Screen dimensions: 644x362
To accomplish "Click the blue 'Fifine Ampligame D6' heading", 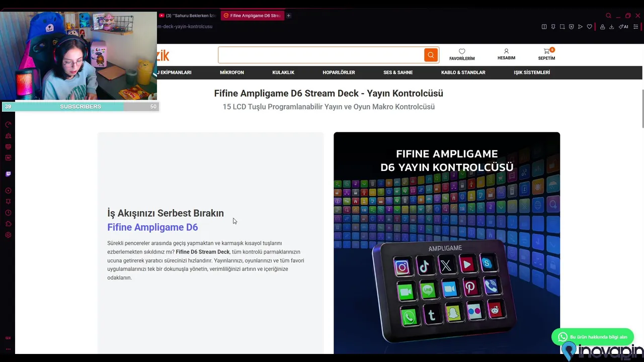I will point(152,227).
